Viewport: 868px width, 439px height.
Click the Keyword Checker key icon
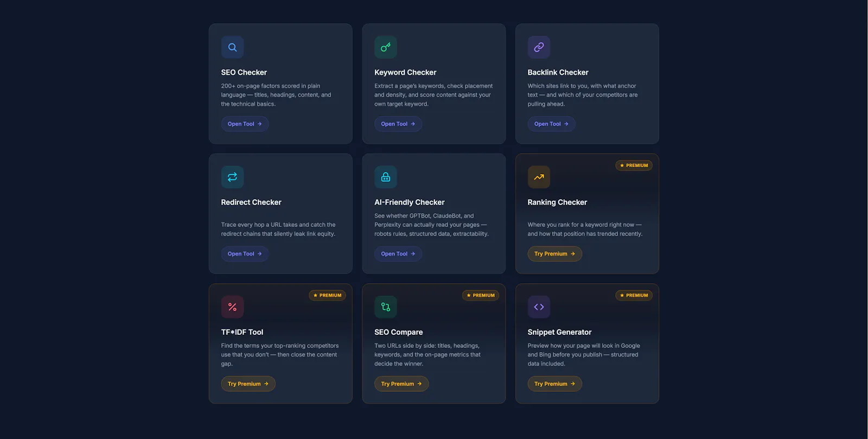(386, 47)
